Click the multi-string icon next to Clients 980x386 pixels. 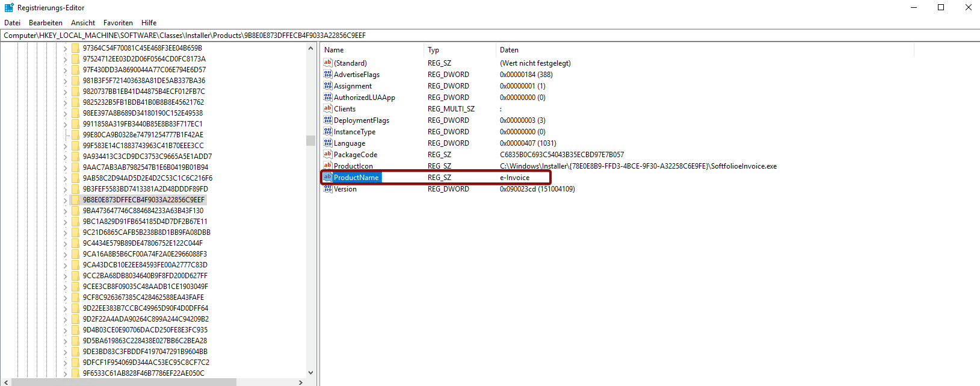[x=328, y=108]
